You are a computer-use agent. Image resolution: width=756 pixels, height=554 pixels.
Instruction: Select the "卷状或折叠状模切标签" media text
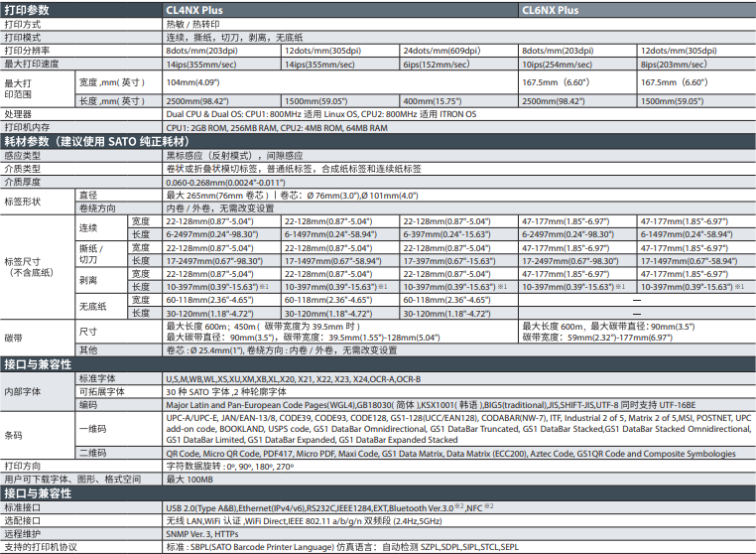[211, 169]
